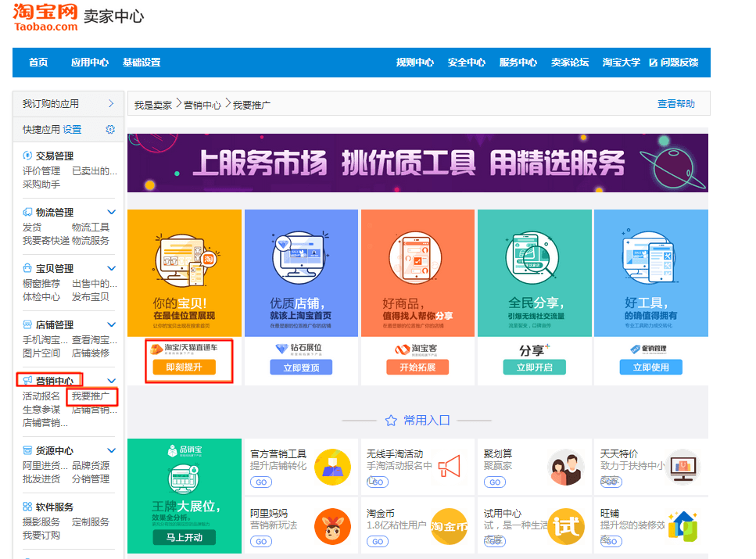Open the 查看帮助 link
756x559 pixels.
(x=676, y=104)
